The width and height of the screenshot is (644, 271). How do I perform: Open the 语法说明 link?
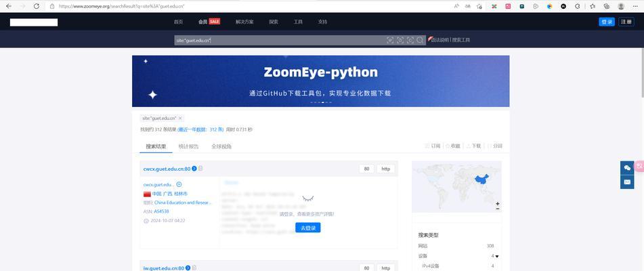click(439, 40)
